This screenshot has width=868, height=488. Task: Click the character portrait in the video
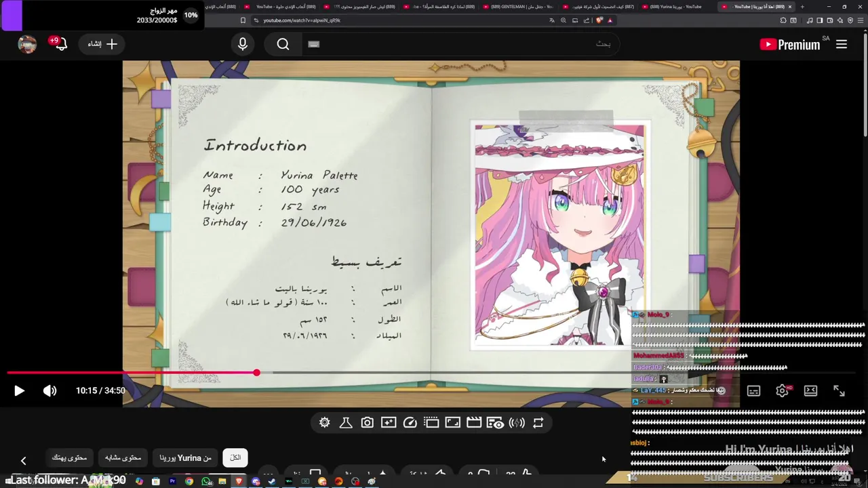(x=559, y=235)
